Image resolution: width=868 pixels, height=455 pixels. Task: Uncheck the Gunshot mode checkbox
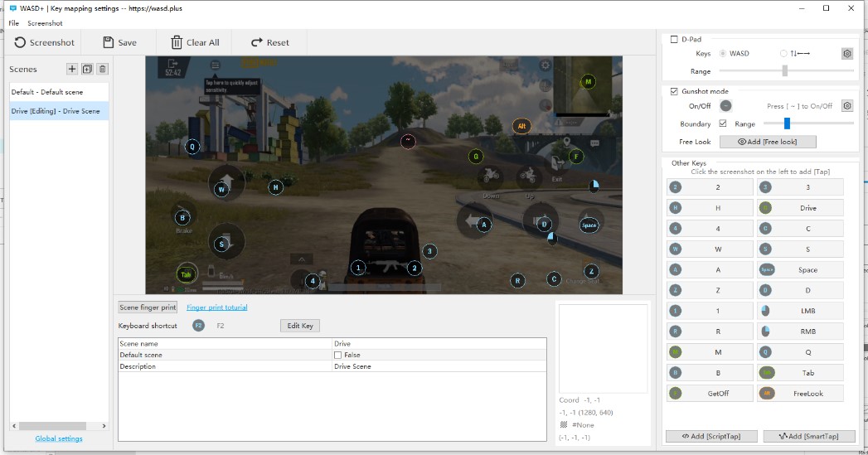pos(674,91)
